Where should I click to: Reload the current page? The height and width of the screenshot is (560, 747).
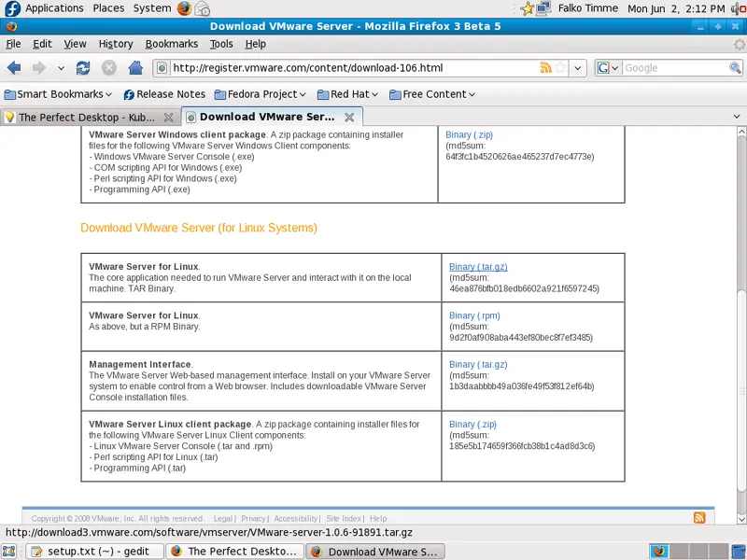[x=83, y=68]
